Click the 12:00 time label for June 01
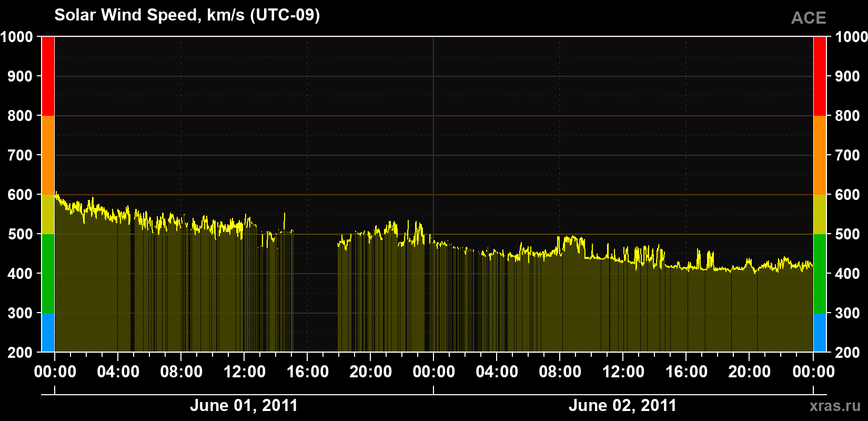Viewport: 868px width, 421px height. pos(245,372)
